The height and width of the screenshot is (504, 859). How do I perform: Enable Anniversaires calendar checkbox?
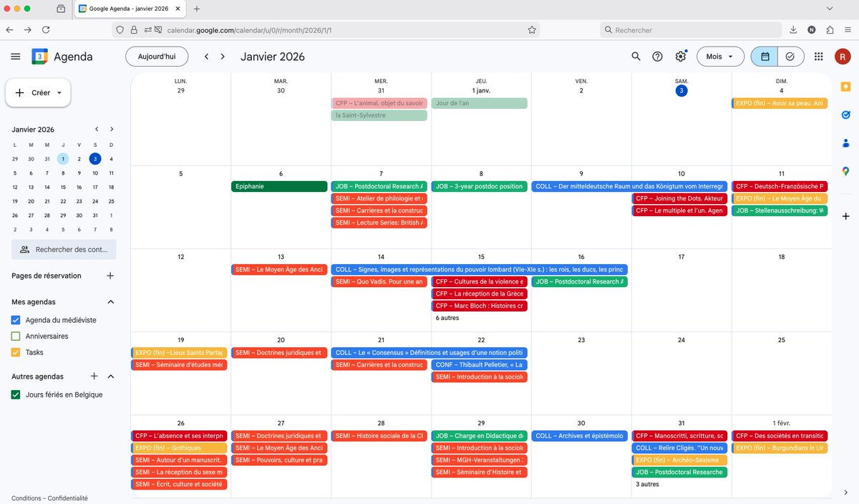pos(16,336)
